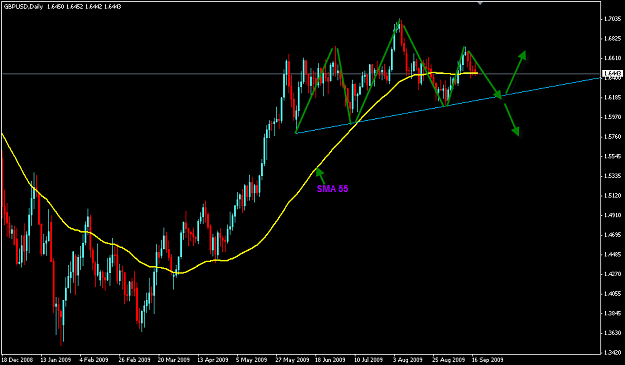Click the 1.5545 price axis label
This screenshot has height=365, width=625.
click(613, 156)
